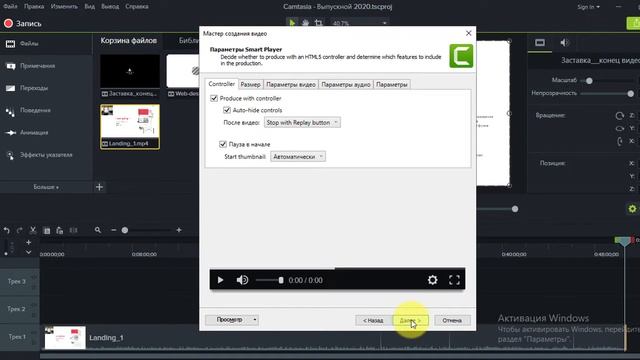640x360 pixels.
Task: Split the clip at the playhead
Action: 73,231
